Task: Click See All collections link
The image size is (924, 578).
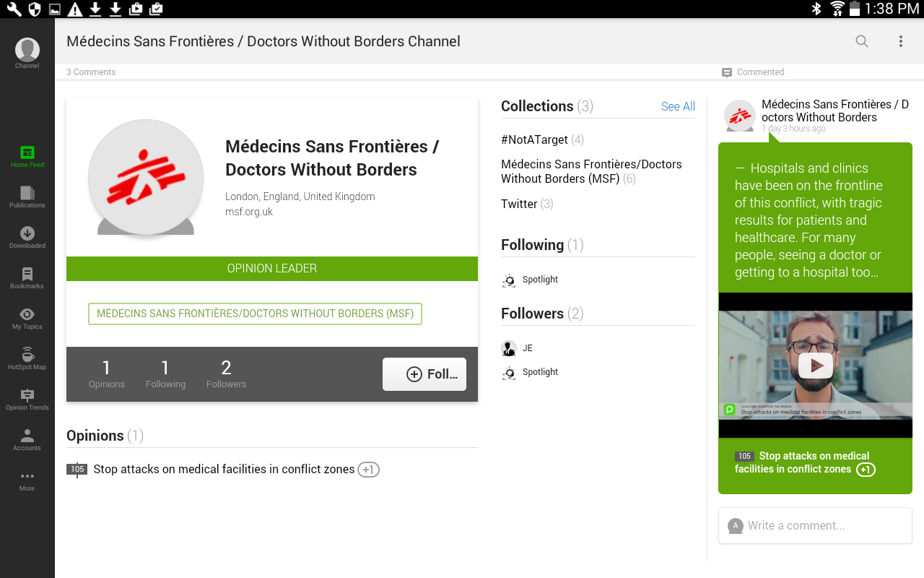Action: (x=678, y=106)
